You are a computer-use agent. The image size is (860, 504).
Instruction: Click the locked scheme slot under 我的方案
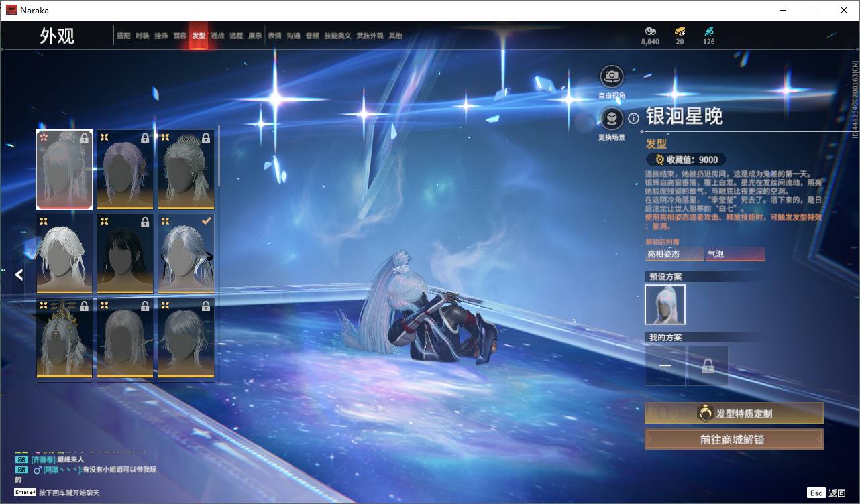click(x=708, y=366)
